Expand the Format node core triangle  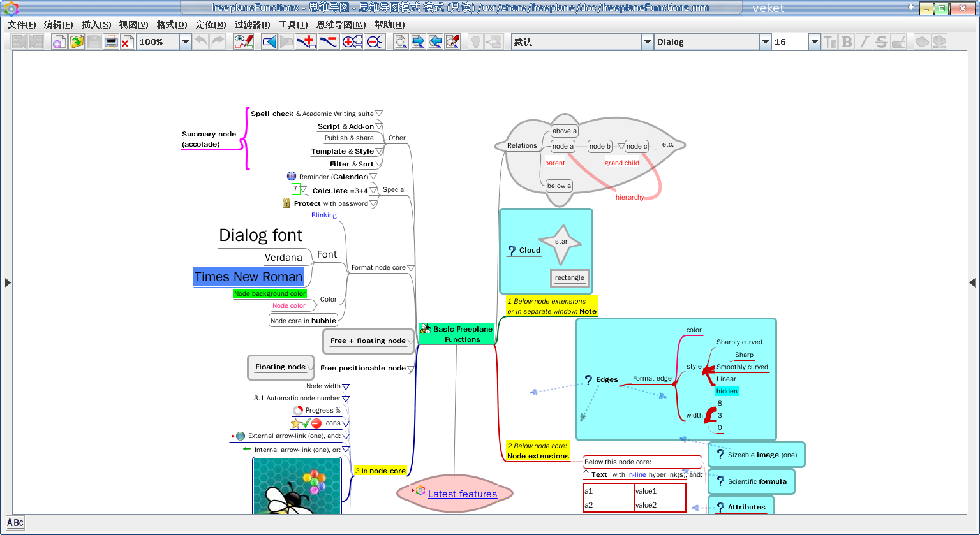coord(411,268)
